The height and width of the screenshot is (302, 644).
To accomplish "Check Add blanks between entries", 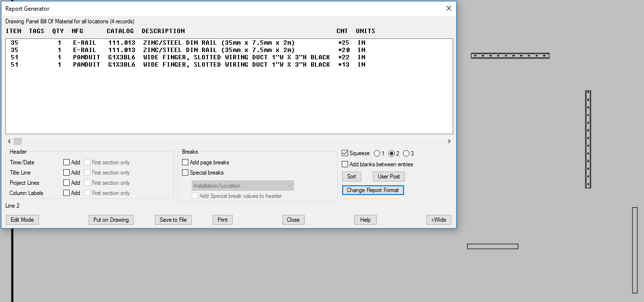I will (x=345, y=164).
